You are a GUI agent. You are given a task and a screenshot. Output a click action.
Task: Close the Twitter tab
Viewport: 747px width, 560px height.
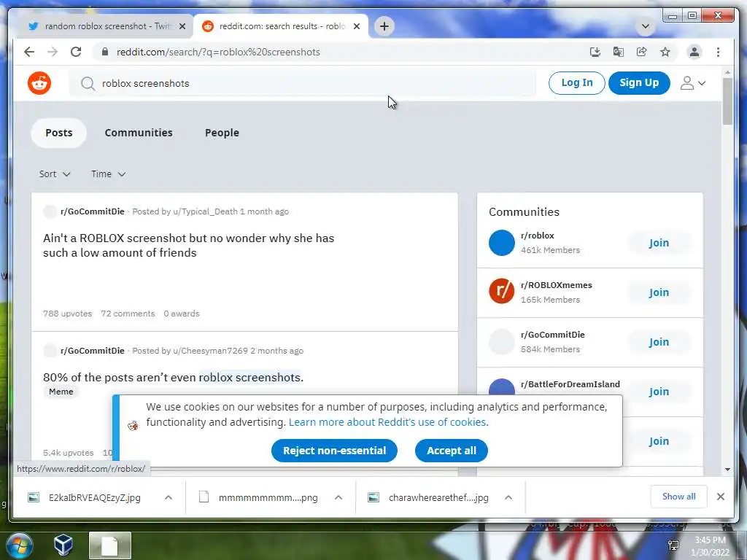point(182,27)
